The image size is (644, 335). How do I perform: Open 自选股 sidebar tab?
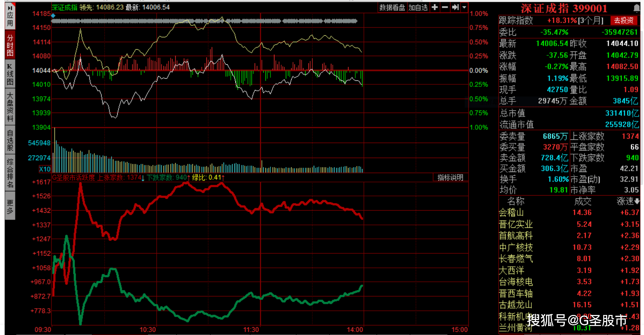pyautogui.click(x=10, y=140)
